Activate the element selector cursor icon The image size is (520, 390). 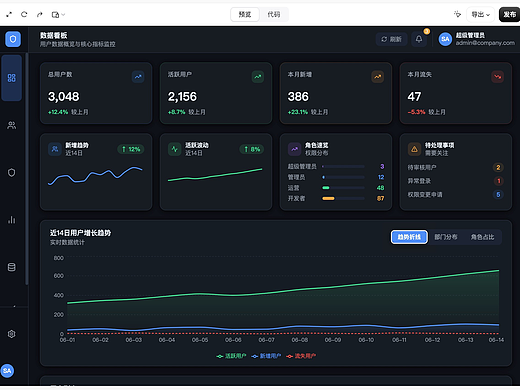tap(457, 14)
